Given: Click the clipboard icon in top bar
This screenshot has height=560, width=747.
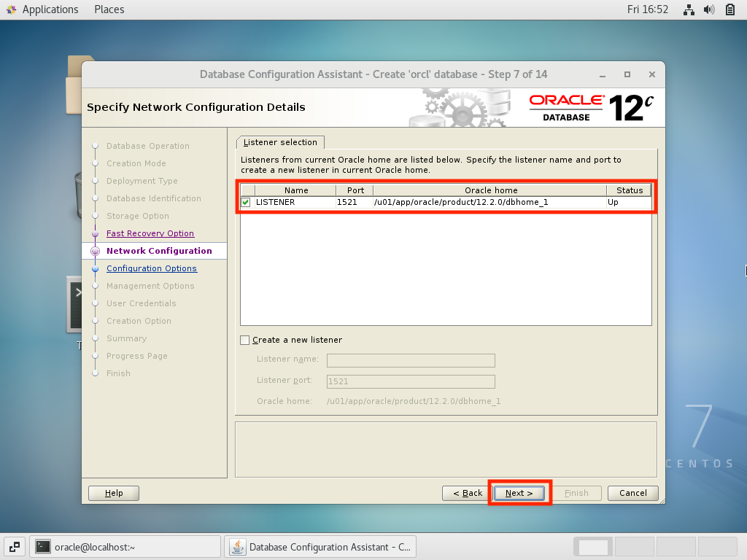Looking at the screenshot, I should click(729, 9).
